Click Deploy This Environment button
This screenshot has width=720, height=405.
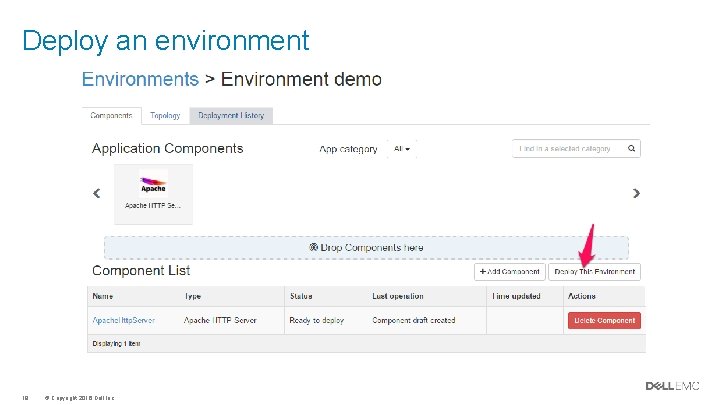coord(594,272)
